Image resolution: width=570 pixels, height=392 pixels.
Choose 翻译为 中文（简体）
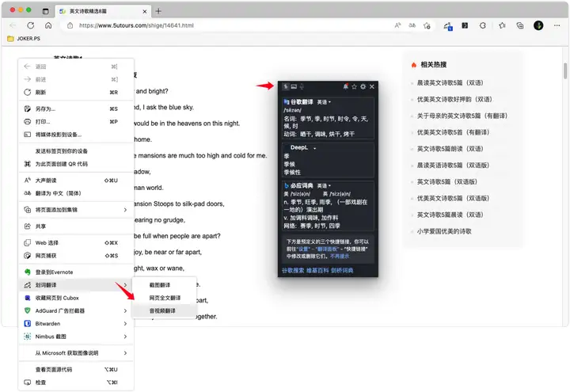(76, 193)
